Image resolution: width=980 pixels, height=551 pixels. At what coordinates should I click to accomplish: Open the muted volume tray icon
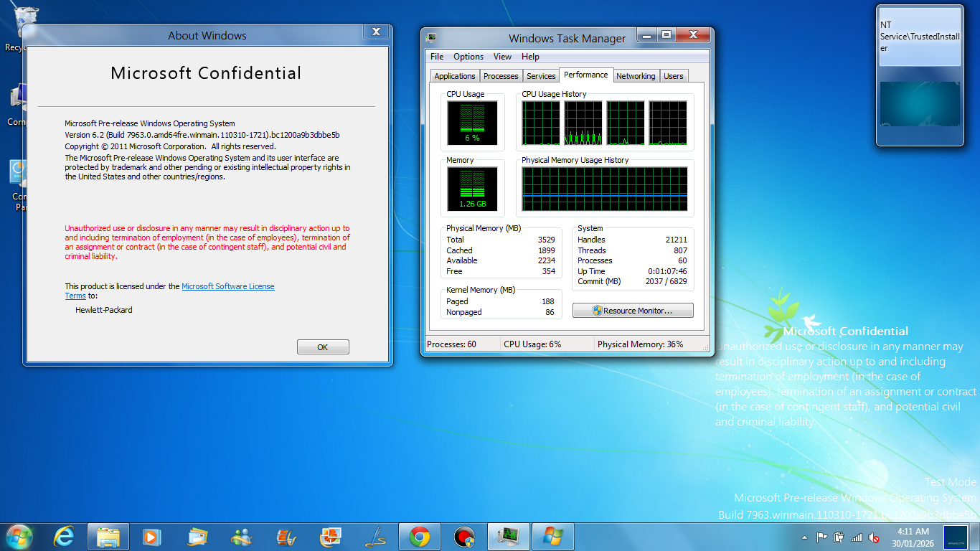pos(874,537)
